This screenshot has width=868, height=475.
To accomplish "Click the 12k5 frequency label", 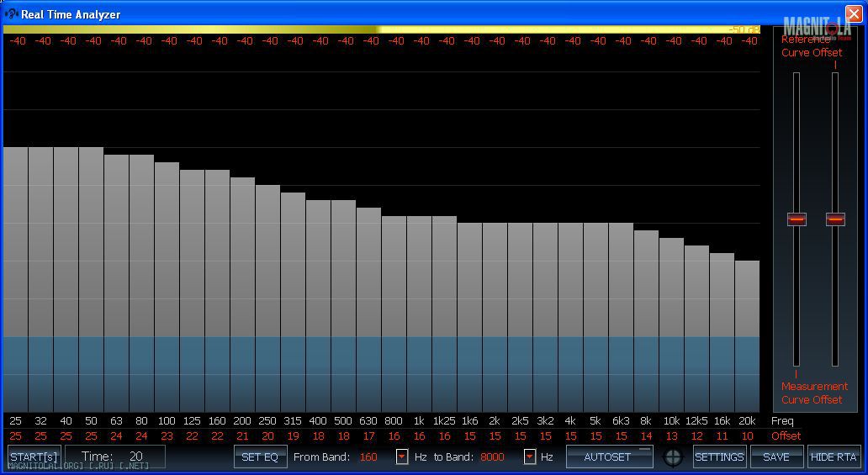I will coord(696,420).
